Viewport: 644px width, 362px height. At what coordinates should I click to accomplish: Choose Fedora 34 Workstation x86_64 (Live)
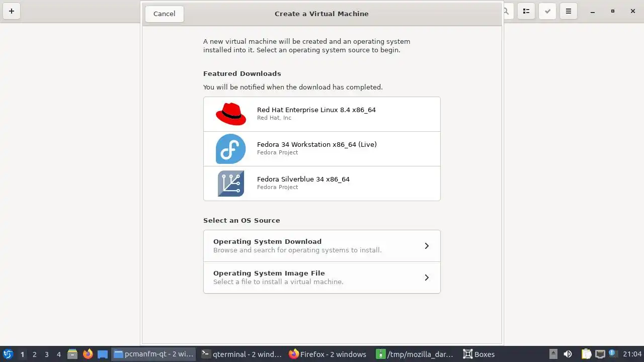pyautogui.click(x=322, y=149)
